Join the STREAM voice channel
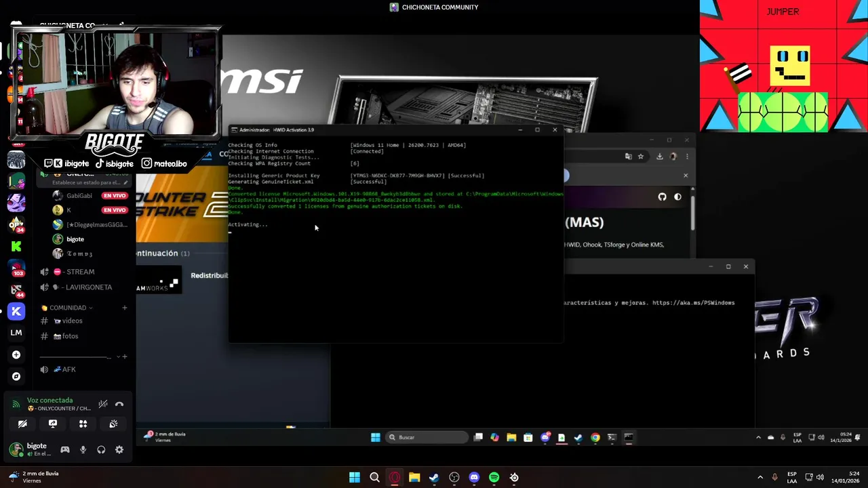868x488 pixels. tap(68, 272)
